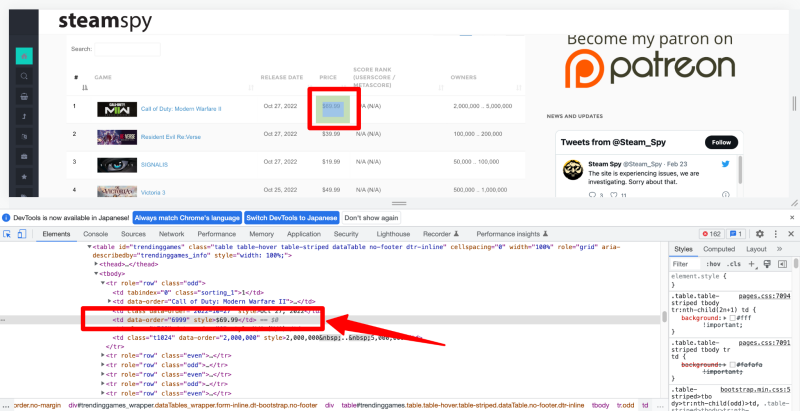This screenshot has height=411, width=800.
Task: Dismiss the DevTools language notification bar
Action: point(792,218)
